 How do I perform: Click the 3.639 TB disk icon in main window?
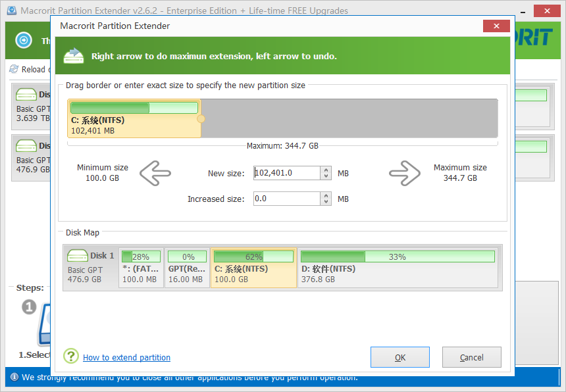point(26,95)
